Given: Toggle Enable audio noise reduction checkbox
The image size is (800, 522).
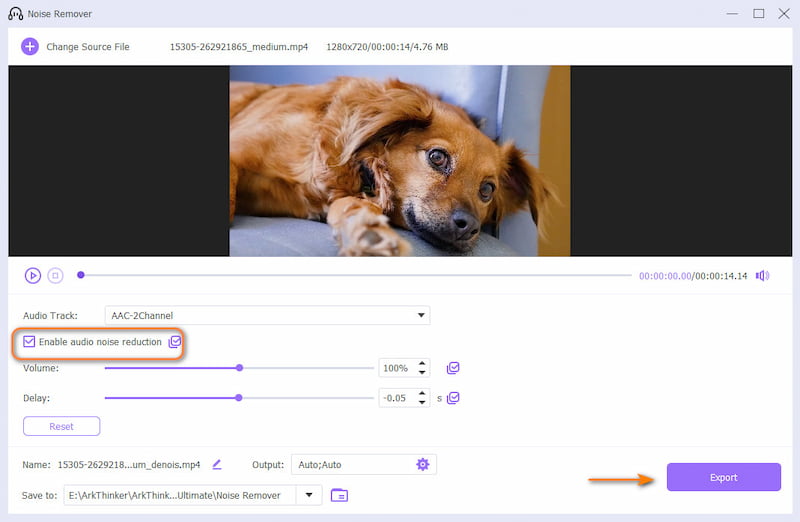Looking at the screenshot, I should pos(29,341).
